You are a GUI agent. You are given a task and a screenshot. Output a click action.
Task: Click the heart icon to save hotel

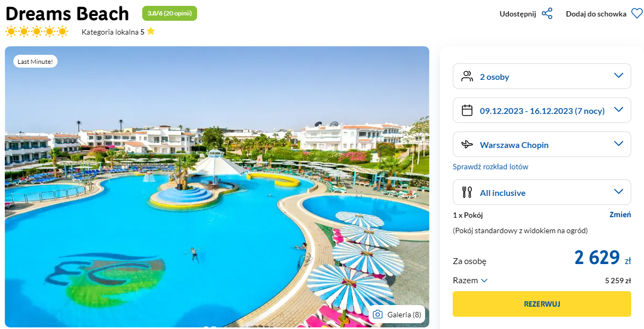point(637,14)
